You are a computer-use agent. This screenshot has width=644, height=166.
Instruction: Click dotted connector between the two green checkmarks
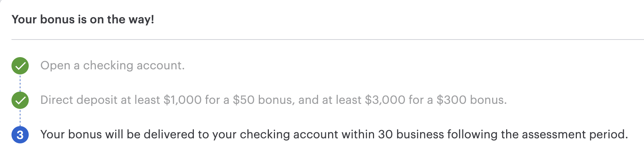[20, 83]
